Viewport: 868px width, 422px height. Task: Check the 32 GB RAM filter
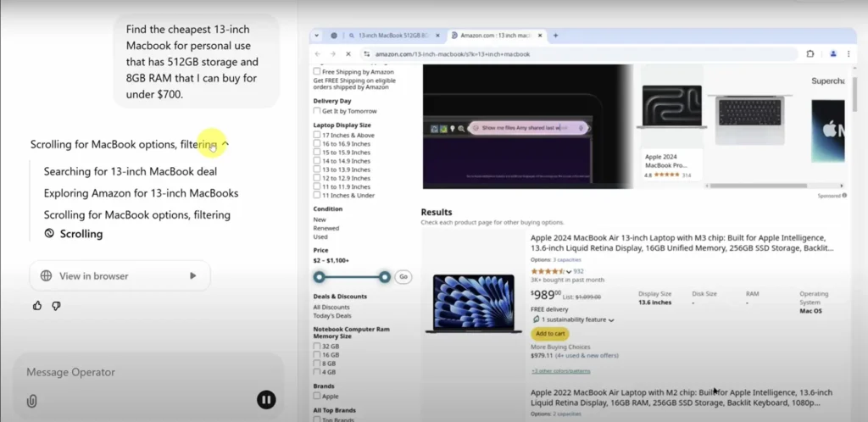pos(317,347)
